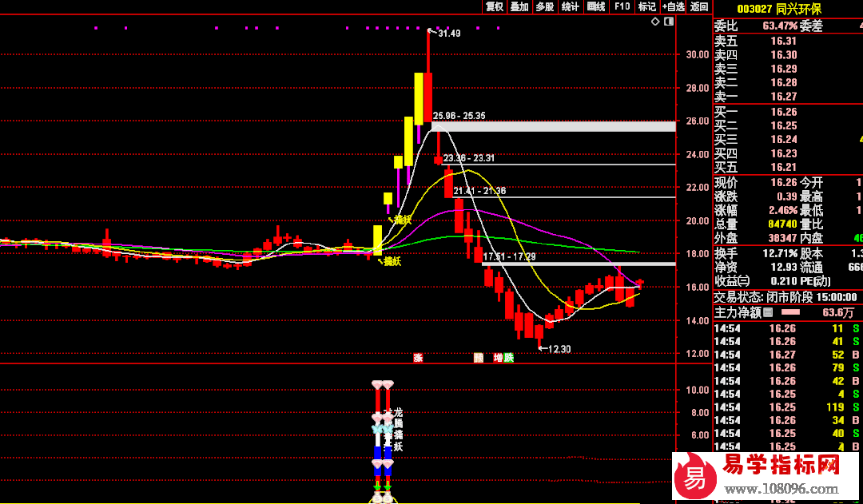This screenshot has height=504, width=863.
Task: Open the 统计 statistics tool
Action: point(570,6)
